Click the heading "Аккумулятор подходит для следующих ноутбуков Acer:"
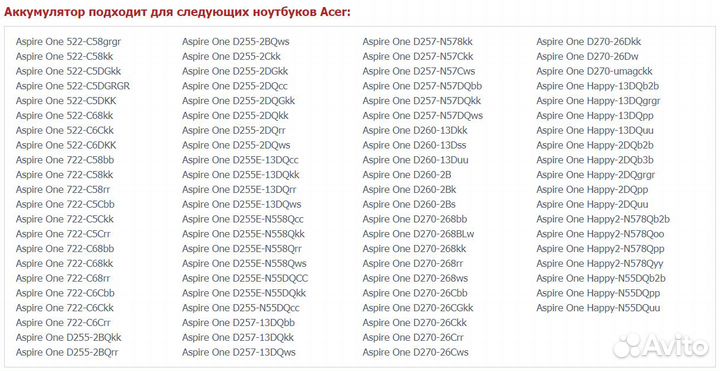Image resolution: width=720 pixels, height=371 pixels. (177, 12)
